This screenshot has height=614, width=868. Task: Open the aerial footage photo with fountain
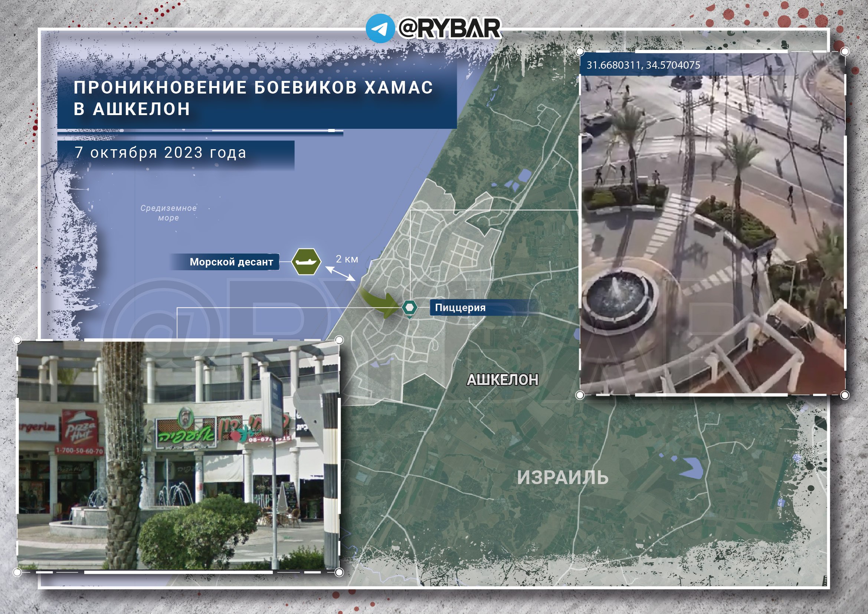pos(712,223)
